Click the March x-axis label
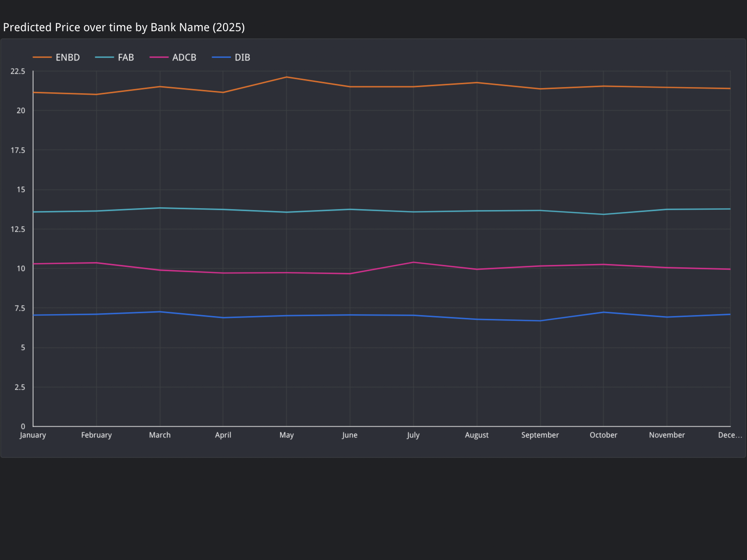Screen dimensions: 747x560 pos(160,435)
